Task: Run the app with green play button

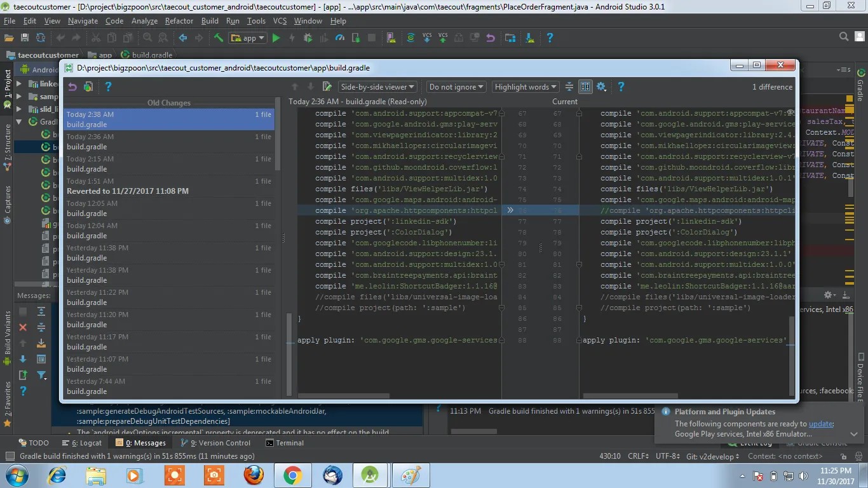Action: point(276,38)
